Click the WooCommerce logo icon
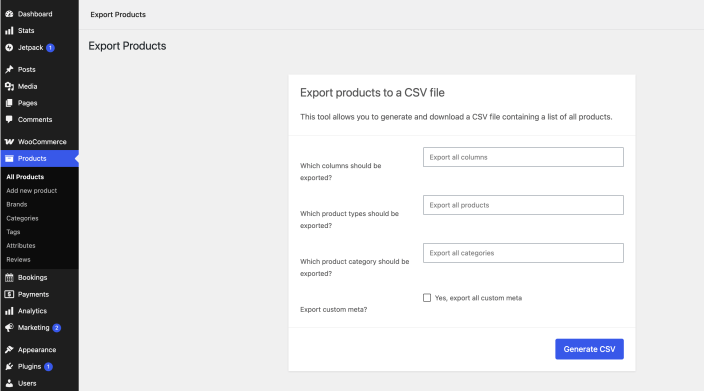 point(9,141)
